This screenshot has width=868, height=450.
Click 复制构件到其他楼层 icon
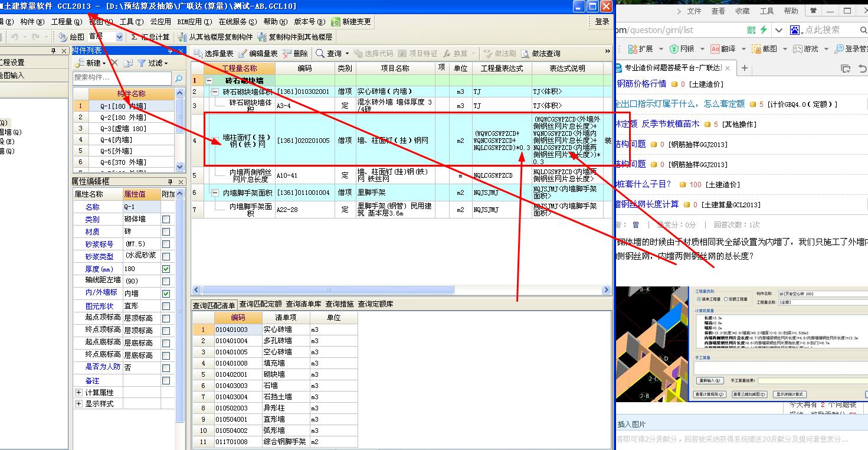[261, 37]
